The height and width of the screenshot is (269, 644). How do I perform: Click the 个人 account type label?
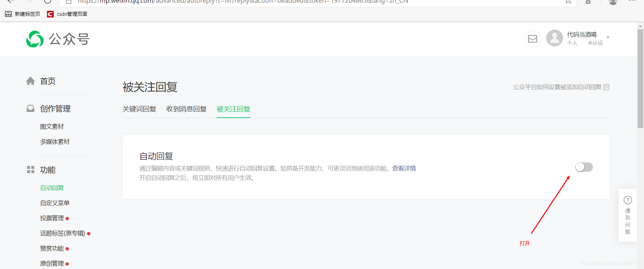coord(572,43)
